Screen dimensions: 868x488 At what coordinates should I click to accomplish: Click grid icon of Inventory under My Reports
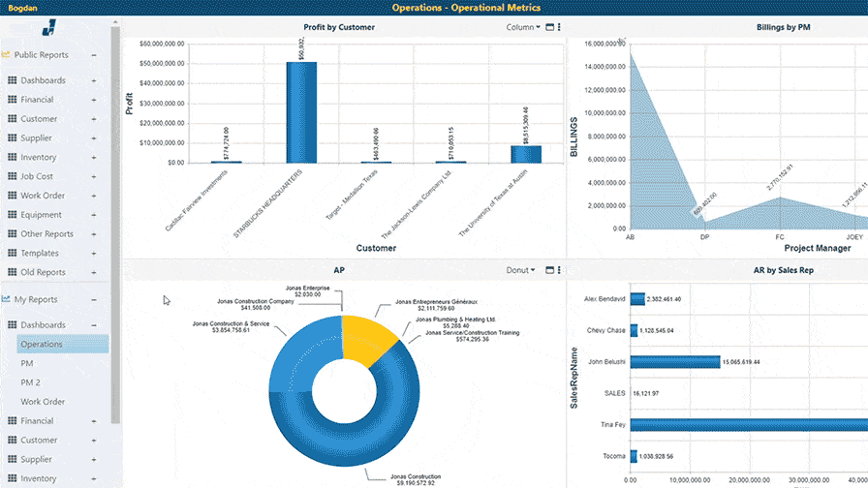(x=13, y=478)
